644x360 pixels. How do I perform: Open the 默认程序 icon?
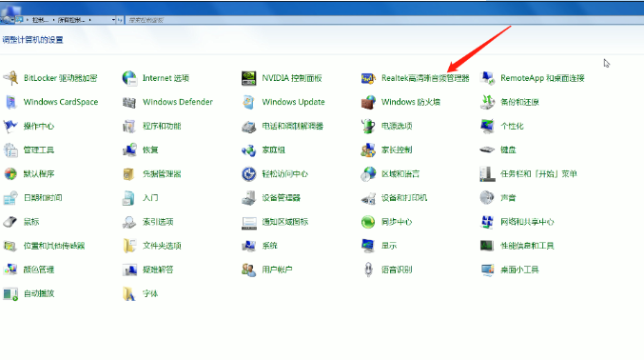click(10, 173)
